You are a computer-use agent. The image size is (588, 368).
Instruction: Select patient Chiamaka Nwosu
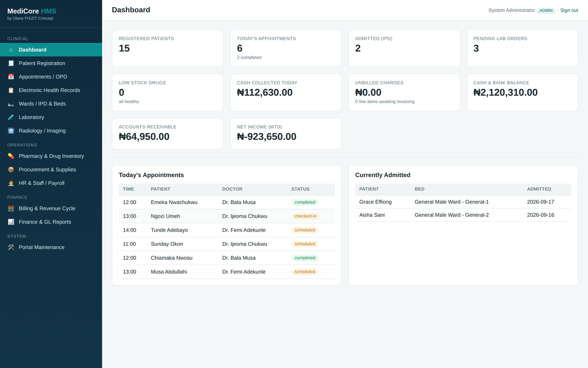click(x=171, y=258)
